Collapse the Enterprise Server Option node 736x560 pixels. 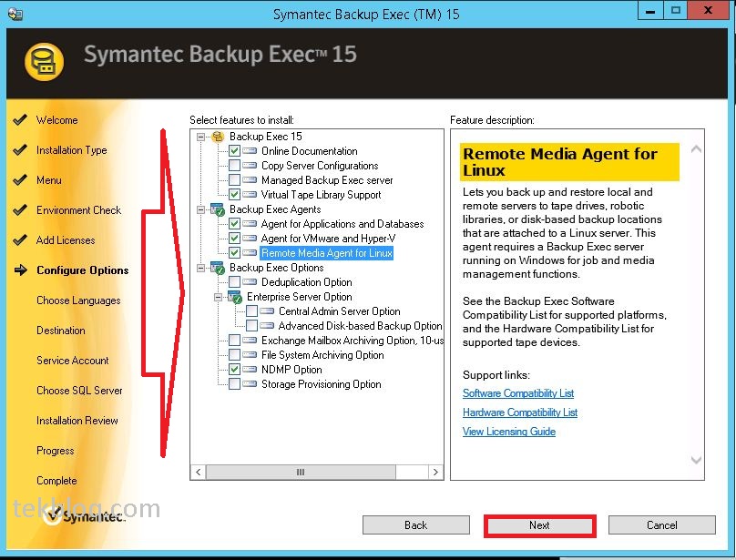[218, 297]
